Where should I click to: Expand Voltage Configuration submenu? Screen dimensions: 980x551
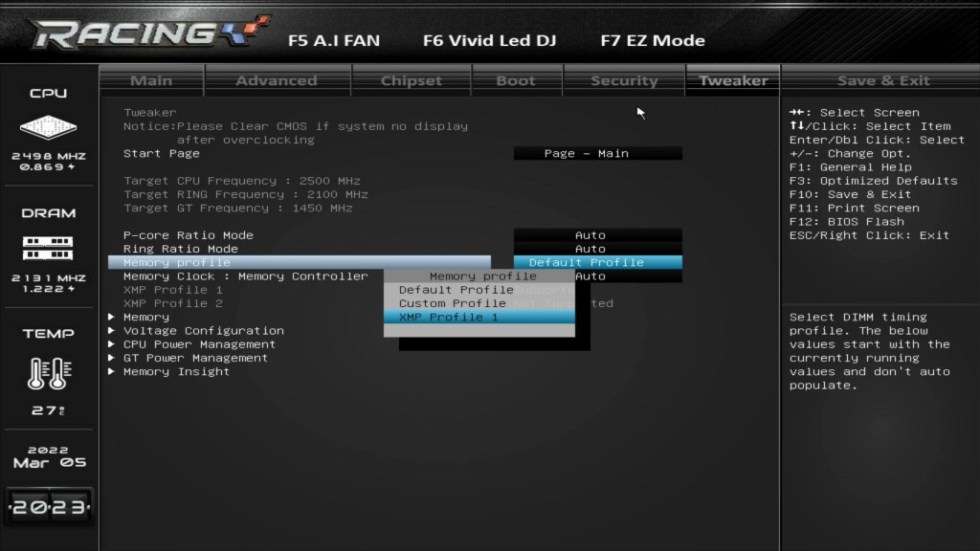tap(204, 331)
